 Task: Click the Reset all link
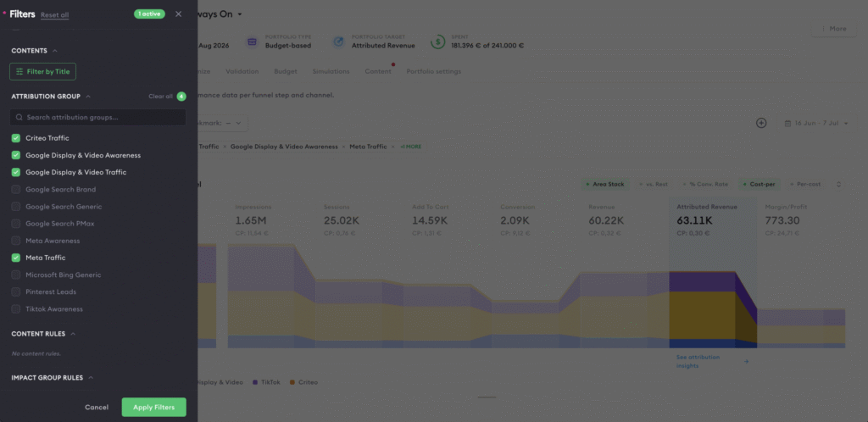(55, 15)
